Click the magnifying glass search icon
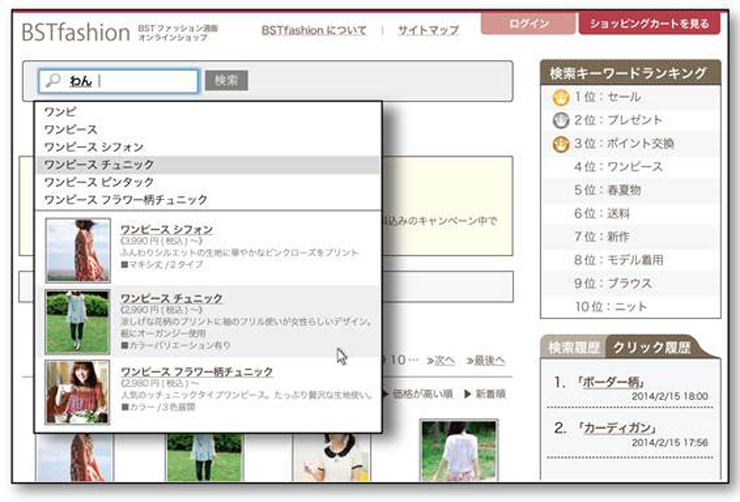Image resolution: width=740 pixels, height=502 pixels. tap(54, 81)
